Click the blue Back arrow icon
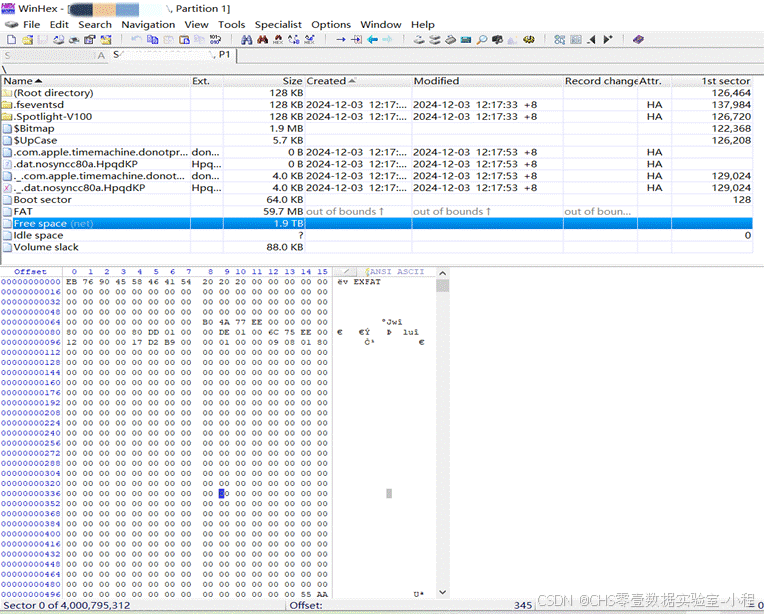This screenshot has height=614, width=764. [372, 40]
